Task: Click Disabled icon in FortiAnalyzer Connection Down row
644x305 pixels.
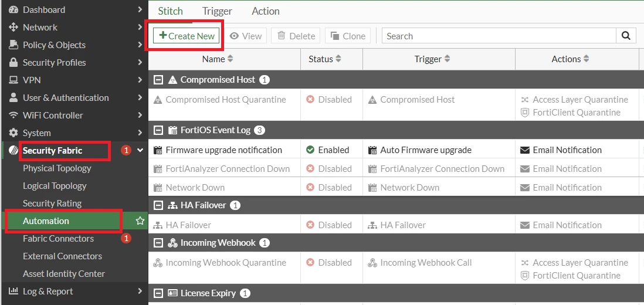Action: [x=310, y=169]
